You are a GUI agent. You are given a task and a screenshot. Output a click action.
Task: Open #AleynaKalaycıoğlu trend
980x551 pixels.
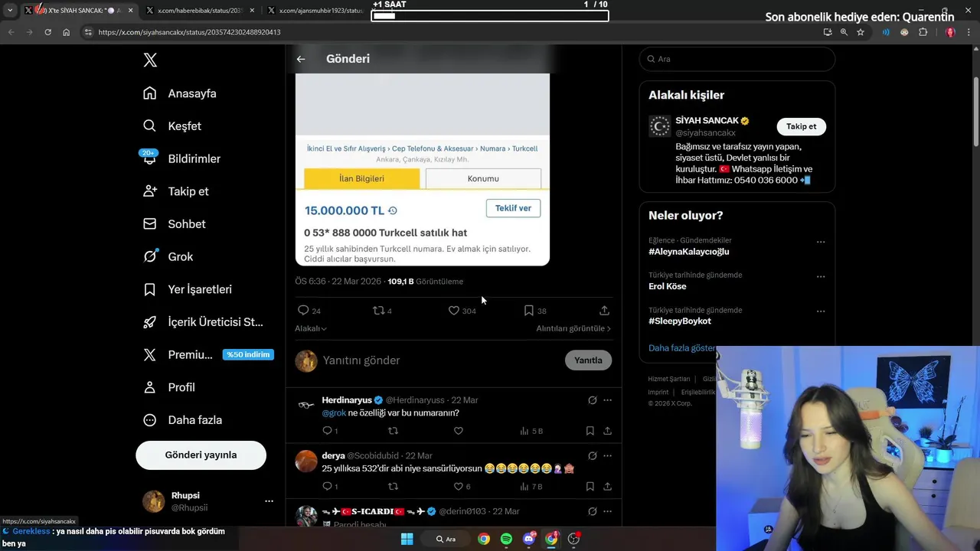[688, 252]
